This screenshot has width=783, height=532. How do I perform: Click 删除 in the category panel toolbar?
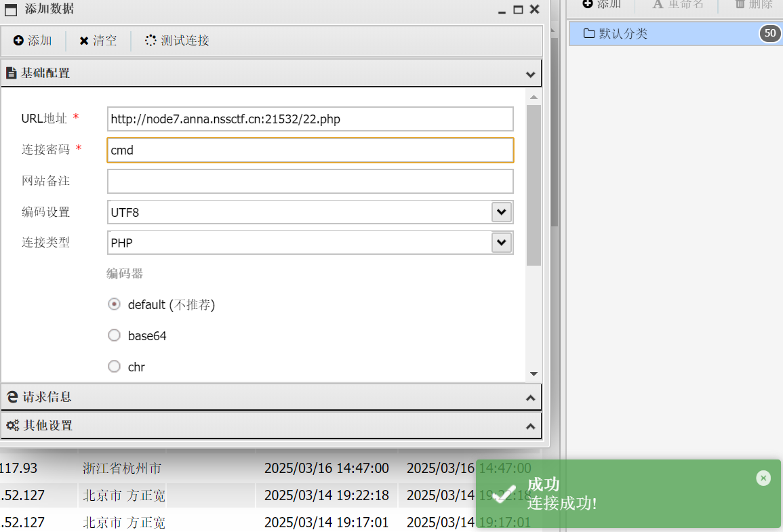(x=754, y=4)
